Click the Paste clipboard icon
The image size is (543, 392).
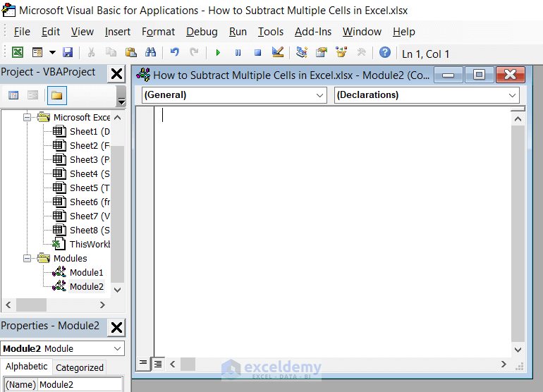pyautogui.click(x=131, y=53)
